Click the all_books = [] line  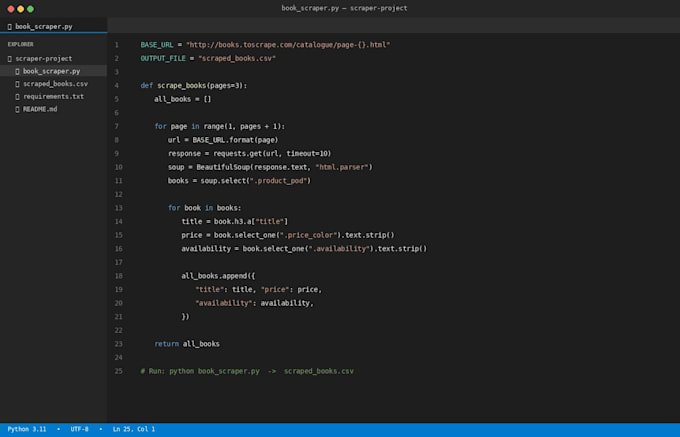183,99
